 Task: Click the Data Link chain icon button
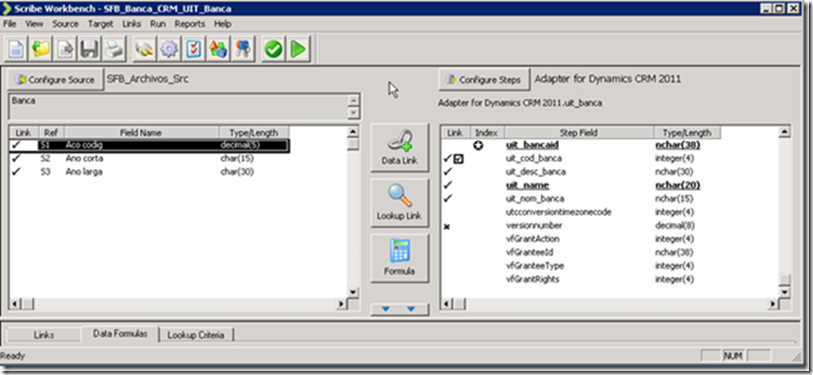coord(399,148)
